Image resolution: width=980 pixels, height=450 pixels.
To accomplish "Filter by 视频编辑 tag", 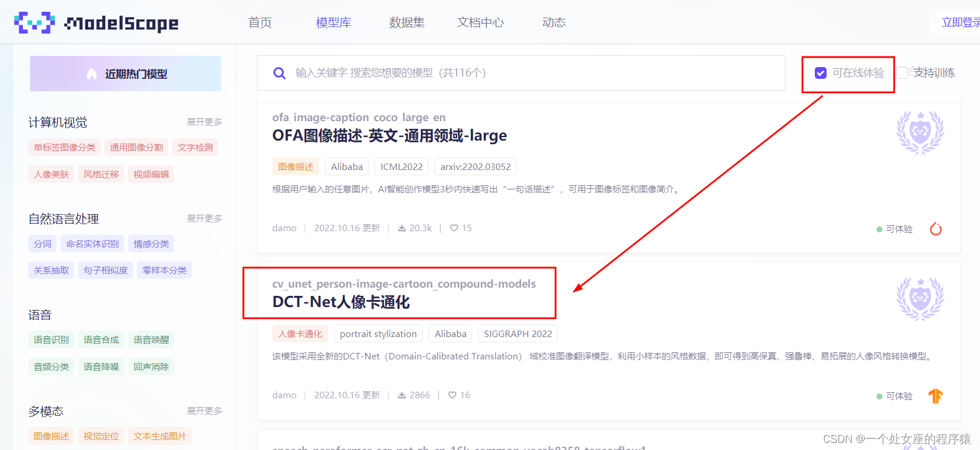I will [x=151, y=174].
